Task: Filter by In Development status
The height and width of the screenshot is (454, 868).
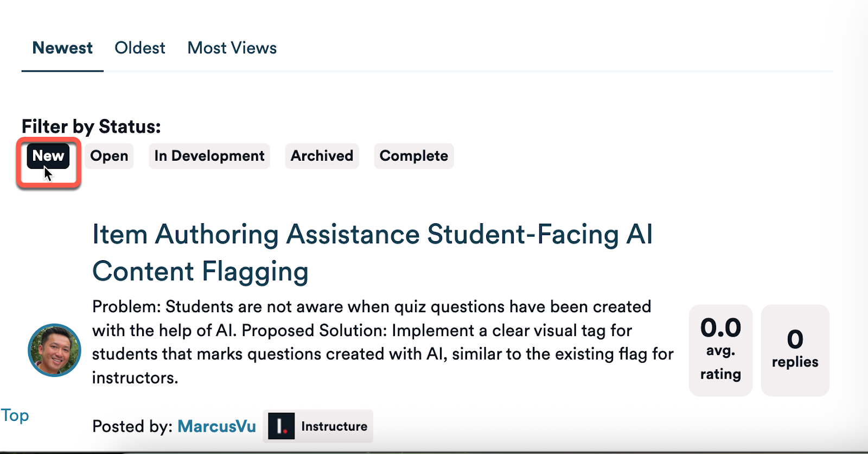Action: point(209,156)
